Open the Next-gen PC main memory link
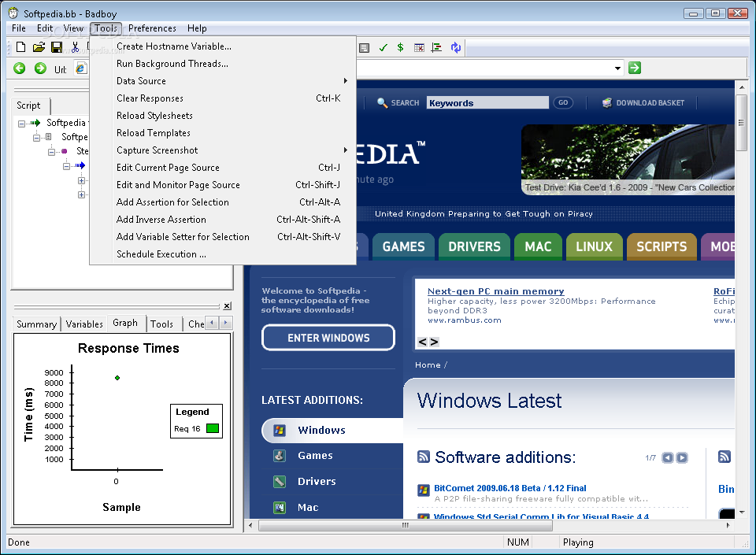 (495, 291)
